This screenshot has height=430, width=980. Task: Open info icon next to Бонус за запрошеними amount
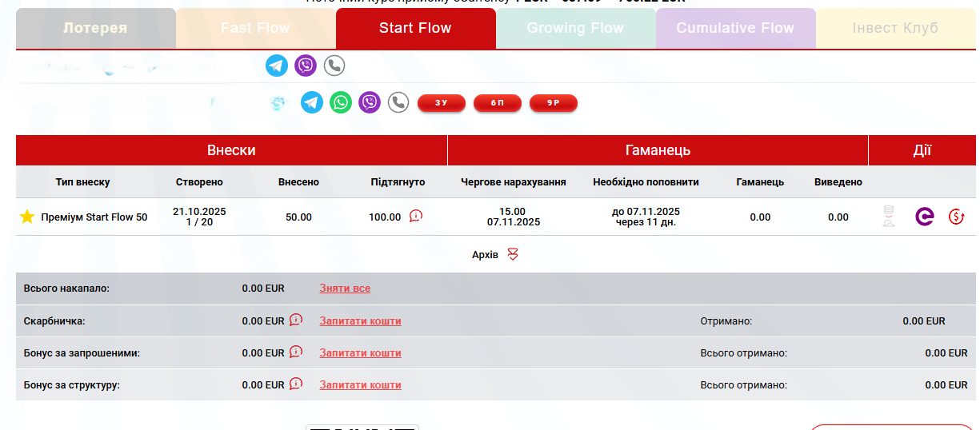296,352
